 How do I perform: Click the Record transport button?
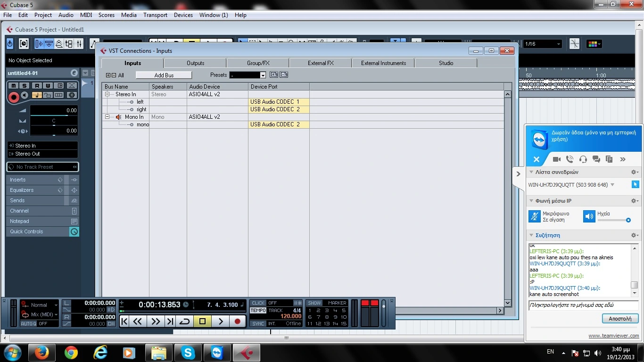[238, 321]
